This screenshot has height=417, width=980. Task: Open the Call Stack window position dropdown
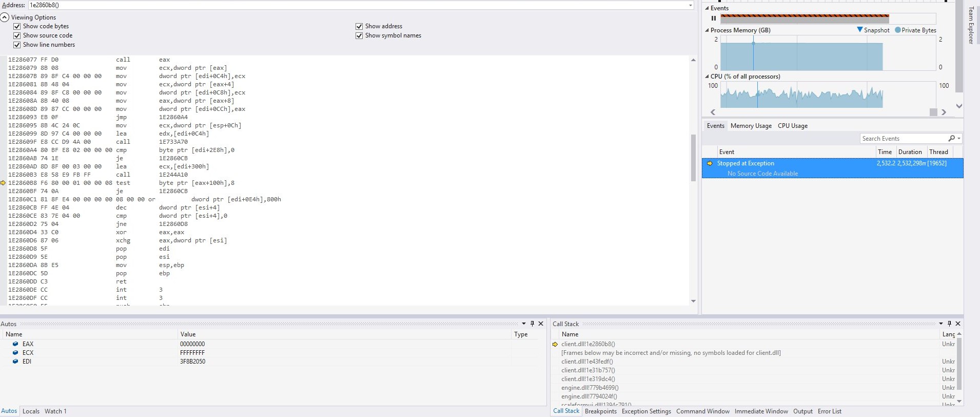coord(941,324)
